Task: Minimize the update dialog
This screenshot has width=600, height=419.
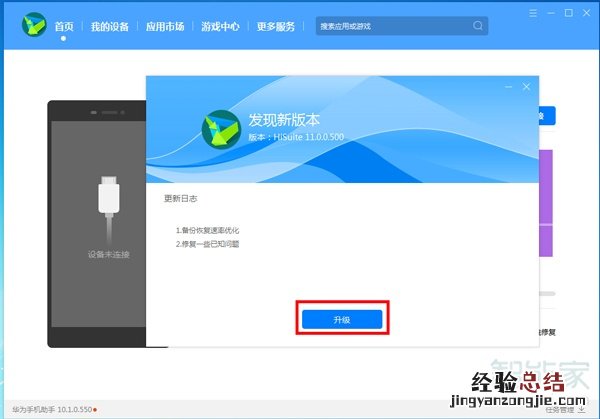Action: click(509, 87)
